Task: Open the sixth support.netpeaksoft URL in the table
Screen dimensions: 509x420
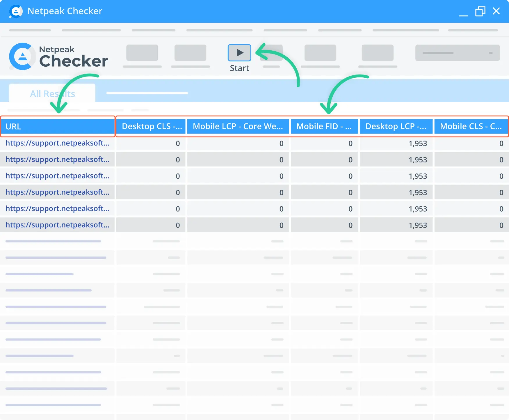Action: [57, 225]
